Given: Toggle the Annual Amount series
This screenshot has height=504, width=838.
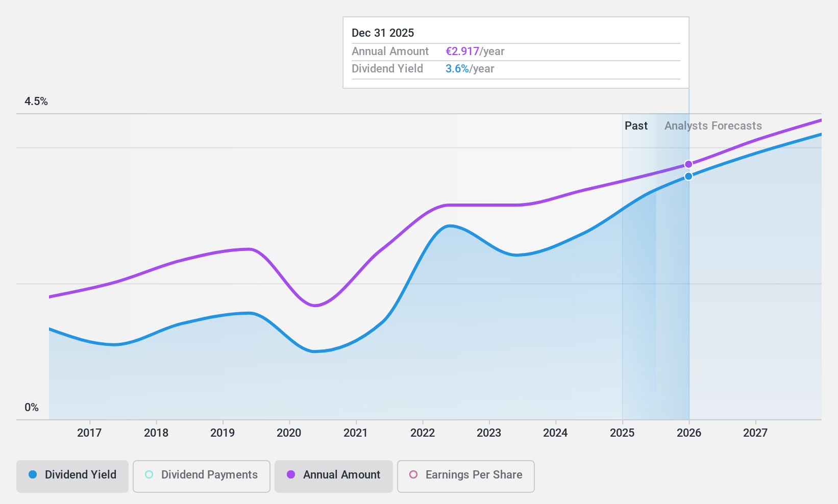Looking at the screenshot, I should click(334, 476).
